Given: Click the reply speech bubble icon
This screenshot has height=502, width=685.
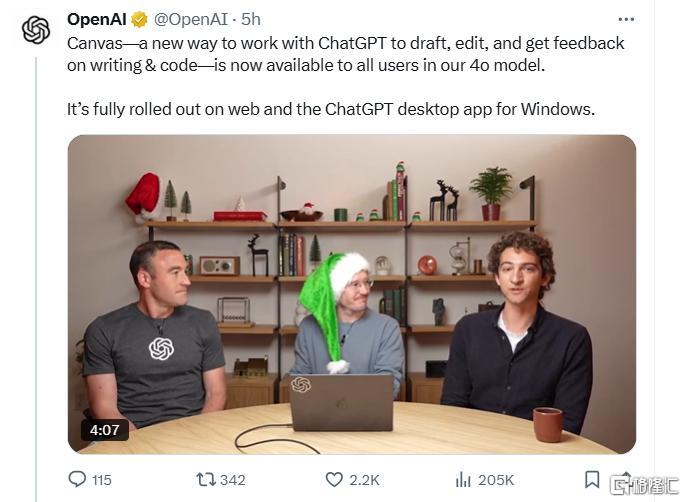Looking at the screenshot, I should (x=77, y=479).
